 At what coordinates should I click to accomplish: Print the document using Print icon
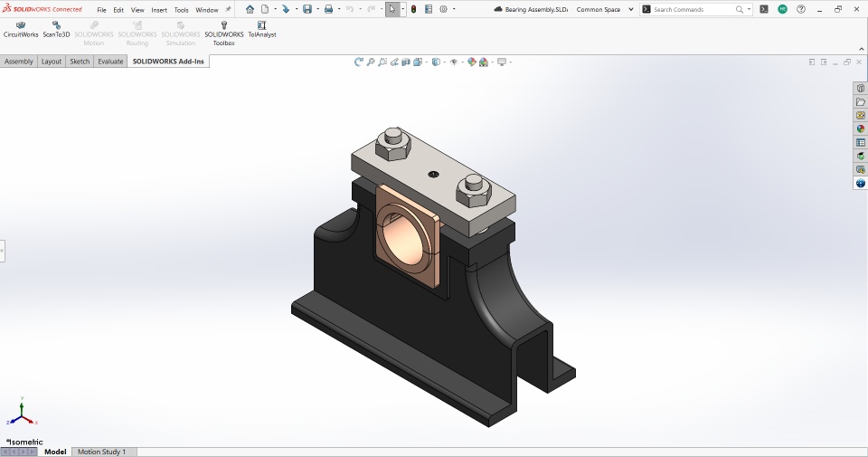(x=328, y=9)
